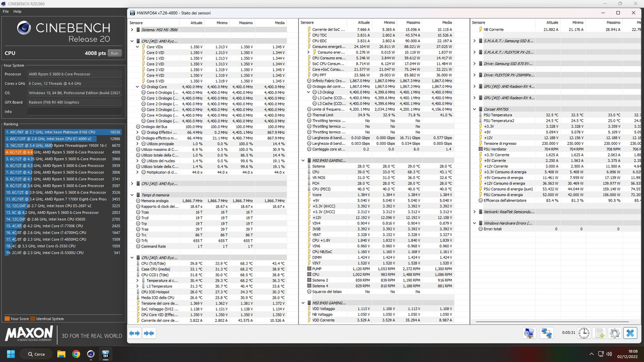The height and width of the screenshot is (362, 644).
Task: Select the Errori totali row
Action: click(555, 229)
